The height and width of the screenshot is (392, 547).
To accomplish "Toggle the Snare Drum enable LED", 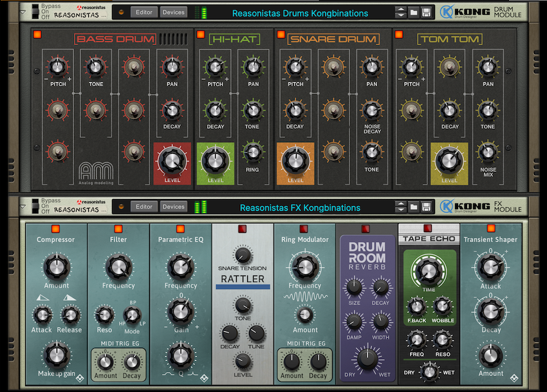I will tap(281, 34).
